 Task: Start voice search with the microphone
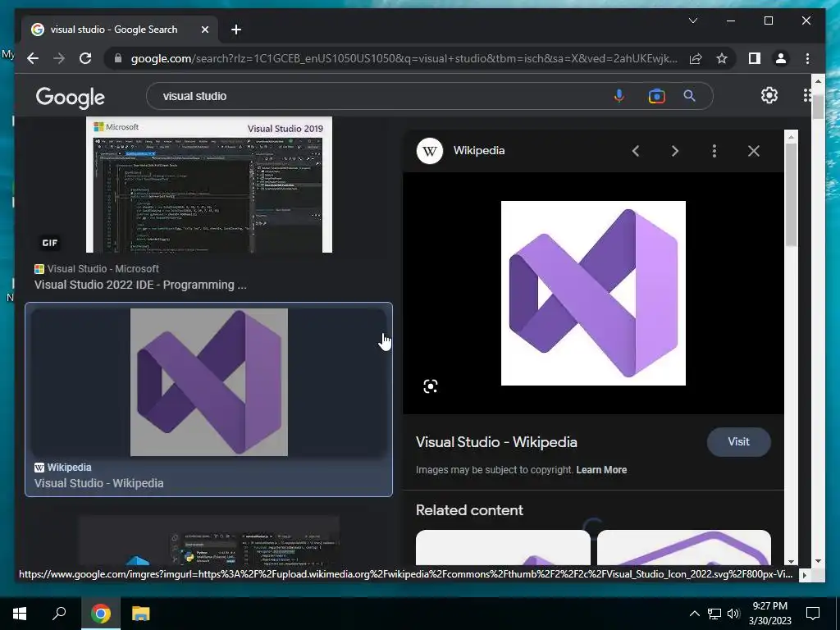619,96
